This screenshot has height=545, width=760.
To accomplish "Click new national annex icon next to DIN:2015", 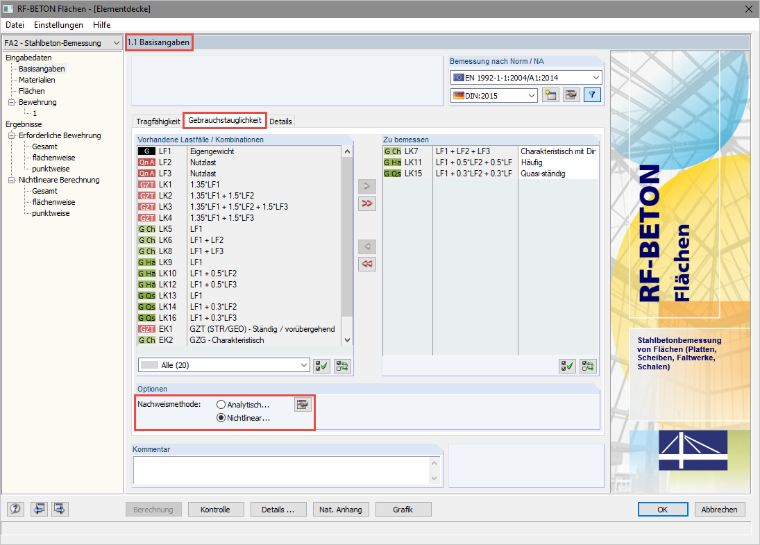I will coord(550,95).
